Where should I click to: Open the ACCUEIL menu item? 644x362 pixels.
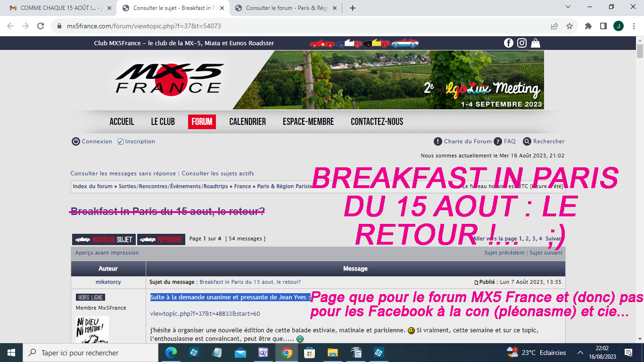click(122, 122)
